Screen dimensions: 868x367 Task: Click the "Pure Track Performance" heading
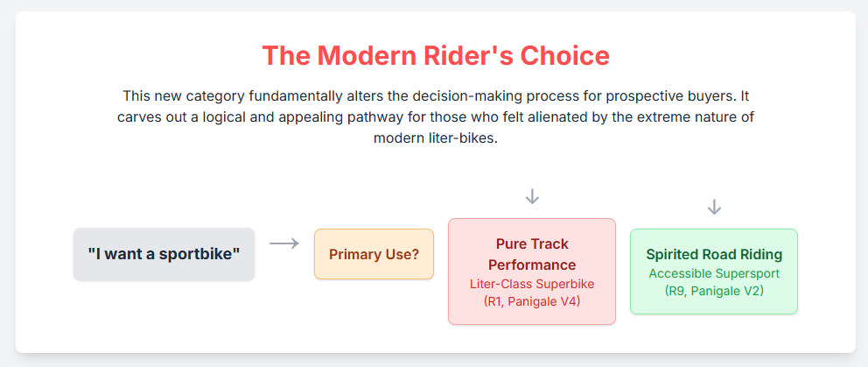click(532, 254)
